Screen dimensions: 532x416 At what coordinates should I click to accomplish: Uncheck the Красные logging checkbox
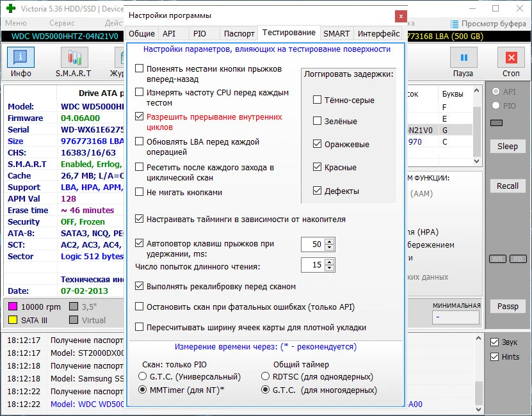(317, 167)
